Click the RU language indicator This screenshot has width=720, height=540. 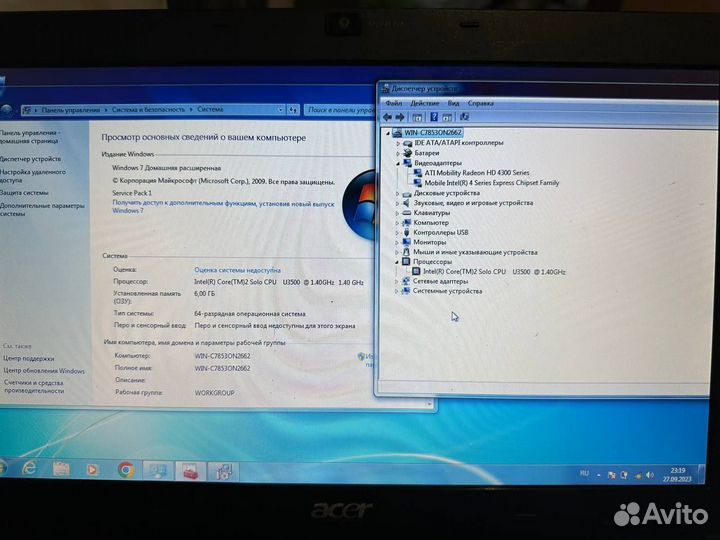pos(584,473)
